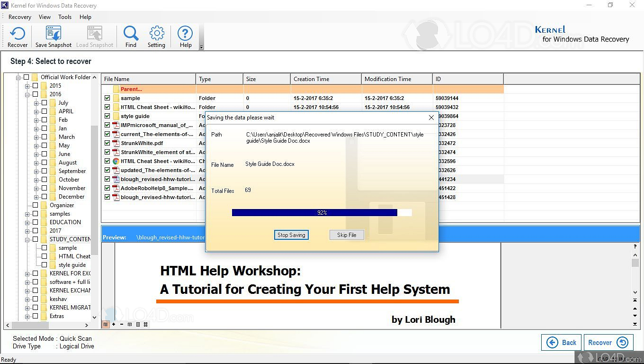Sort by the File Name column header
Image resolution: width=644 pixels, height=364 pixels.
tap(148, 79)
